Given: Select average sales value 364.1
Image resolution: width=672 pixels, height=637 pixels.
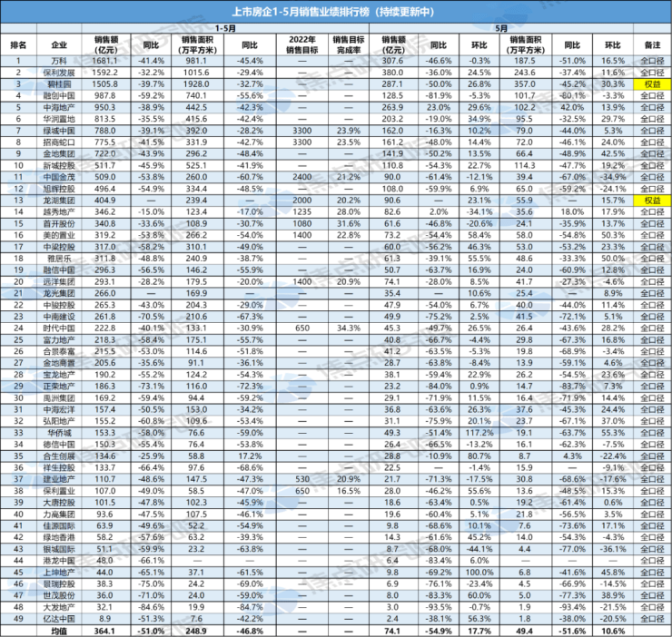Looking at the screenshot, I should (105, 631).
